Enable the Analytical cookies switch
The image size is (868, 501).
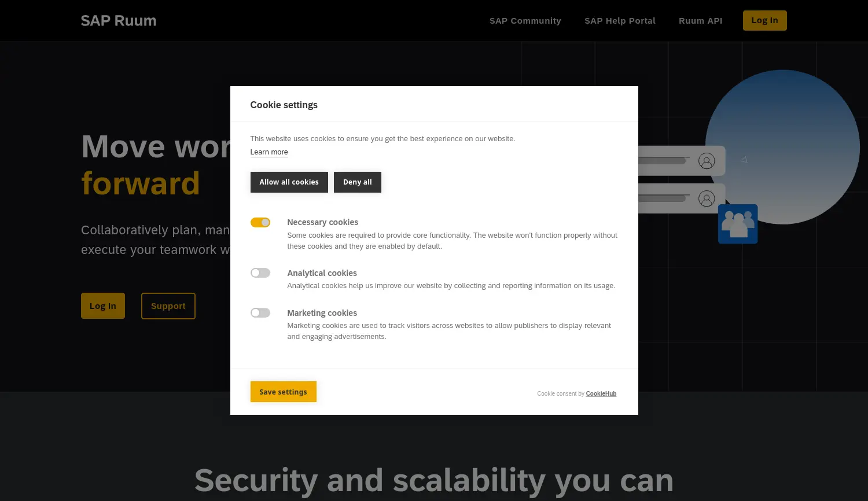tap(260, 273)
